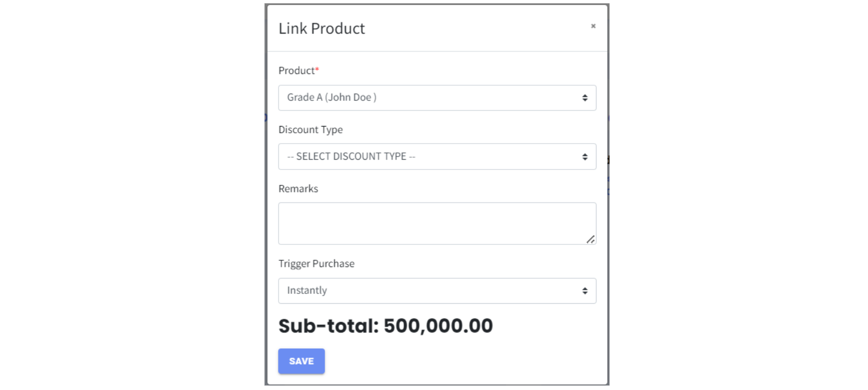The image size is (868, 390).
Task: Click the 'Link Product' dialog title
Action: pos(322,28)
